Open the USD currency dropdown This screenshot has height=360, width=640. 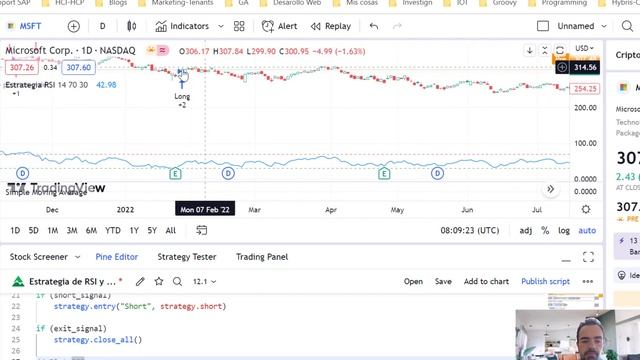click(x=584, y=48)
